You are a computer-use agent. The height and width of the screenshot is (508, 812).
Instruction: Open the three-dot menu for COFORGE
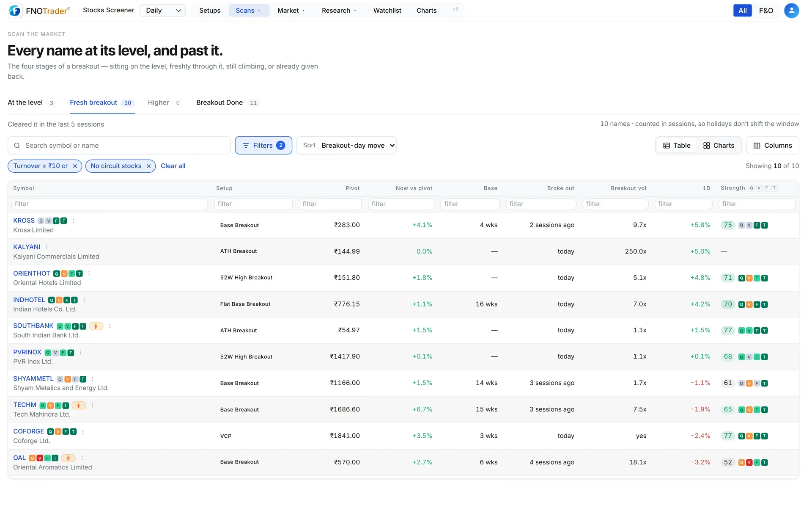pyautogui.click(x=83, y=432)
